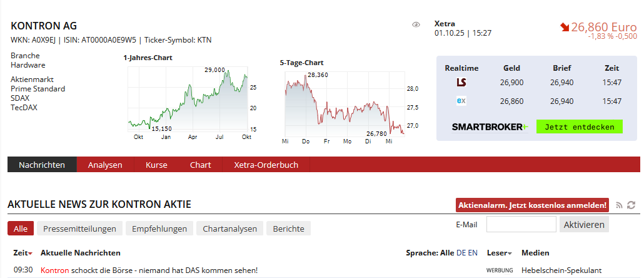Click the E-Mail input field

click(x=521, y=224)
